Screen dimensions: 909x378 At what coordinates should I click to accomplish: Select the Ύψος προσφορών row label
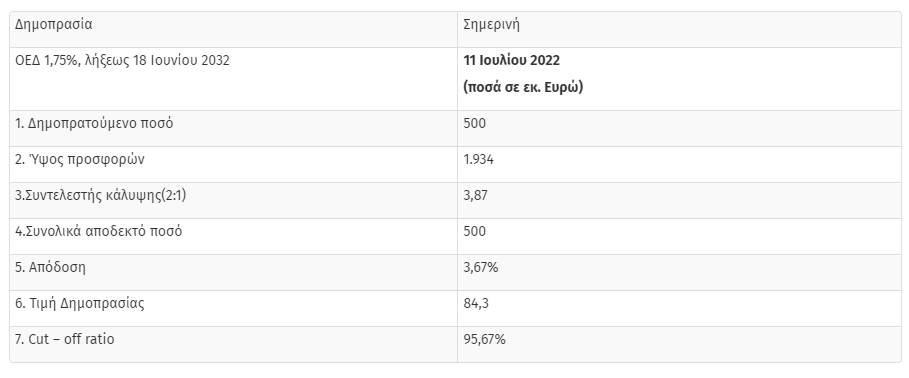[79, 159]
